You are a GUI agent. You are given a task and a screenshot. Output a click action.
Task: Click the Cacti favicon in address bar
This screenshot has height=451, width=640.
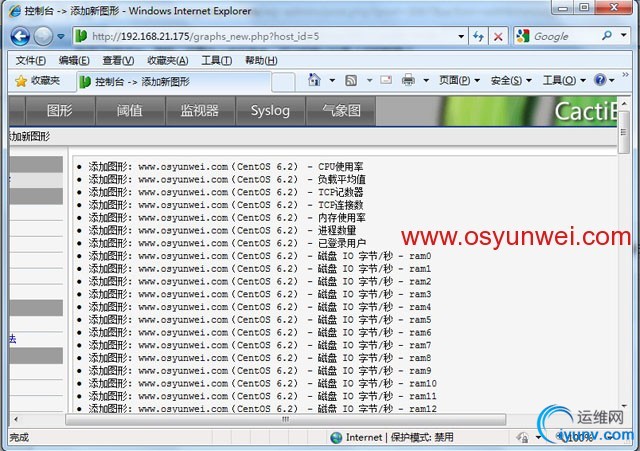click(x=82, y=36)
